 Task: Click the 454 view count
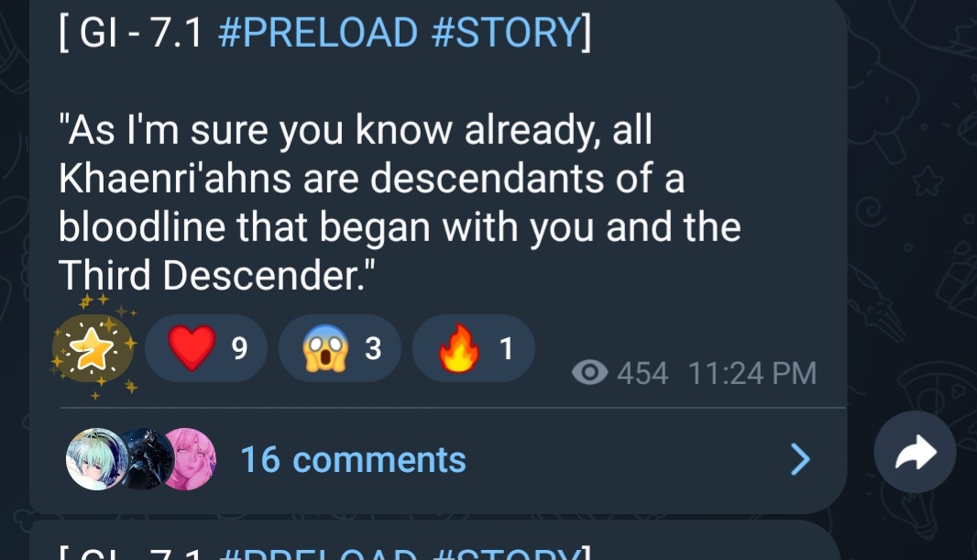[642, 374]
